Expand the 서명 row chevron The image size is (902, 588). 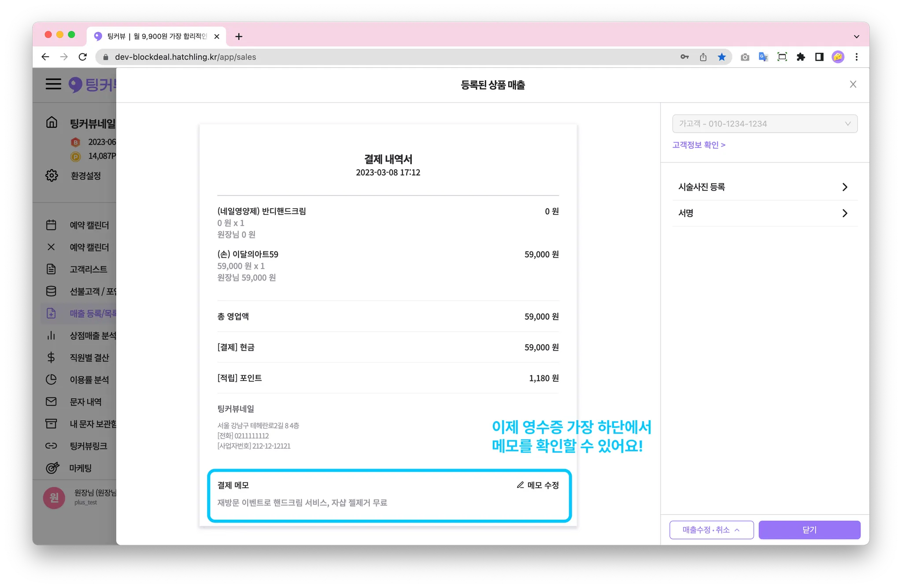pos(844,213)
